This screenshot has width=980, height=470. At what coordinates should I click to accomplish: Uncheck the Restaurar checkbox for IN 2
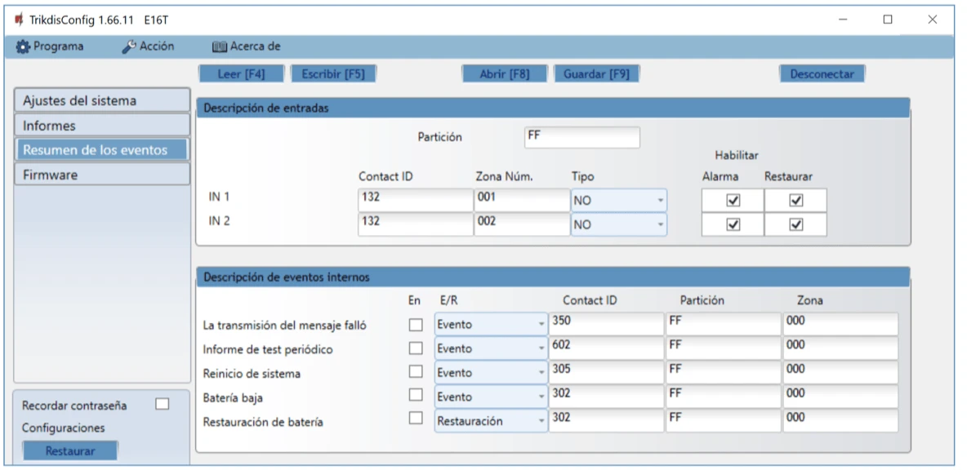point(796,225)
